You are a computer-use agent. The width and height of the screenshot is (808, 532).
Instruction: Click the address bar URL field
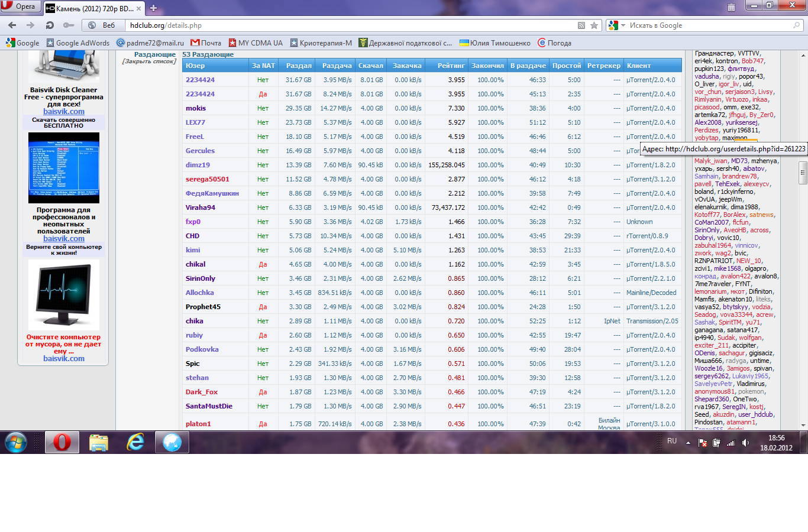351,25
